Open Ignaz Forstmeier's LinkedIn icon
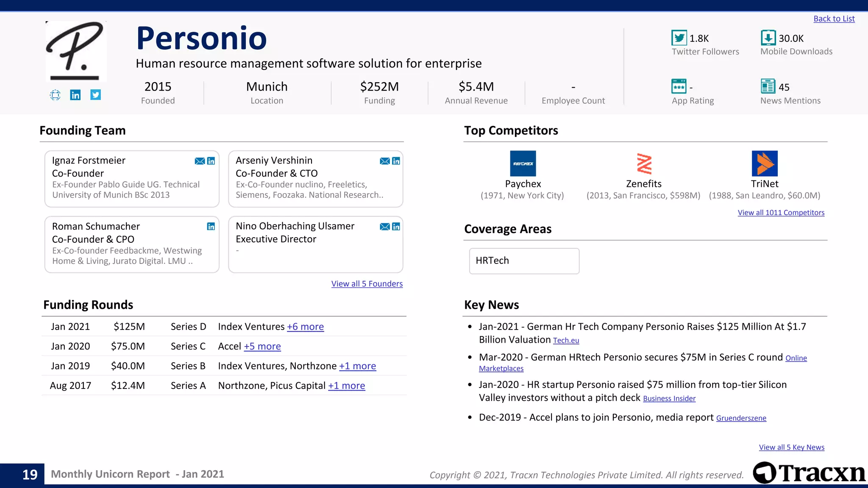868x488 pixels. [x=211, y=161]
